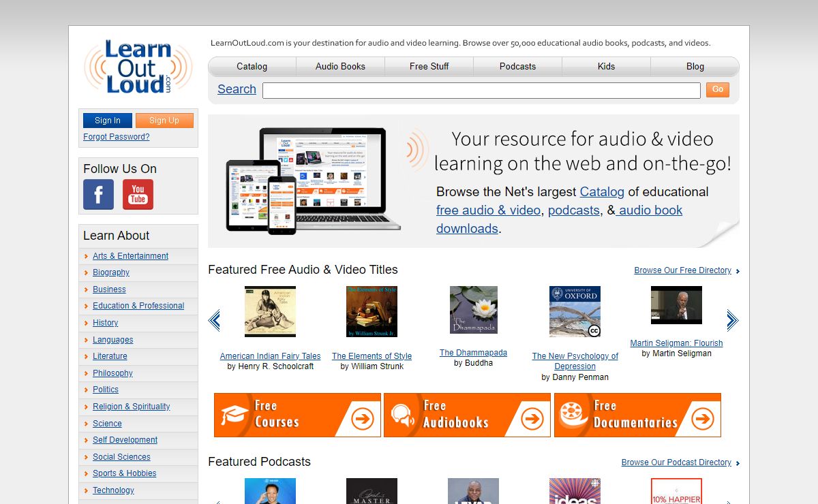This screenshot has height=504, width=818.
Task: Click the Sign In button
Action: coord(108,121)
